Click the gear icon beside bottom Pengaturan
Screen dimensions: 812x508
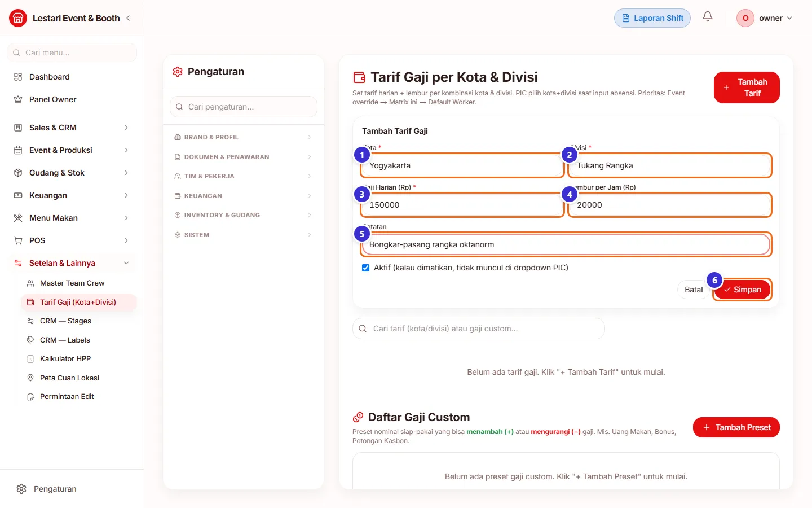click(x=21, y=489)
